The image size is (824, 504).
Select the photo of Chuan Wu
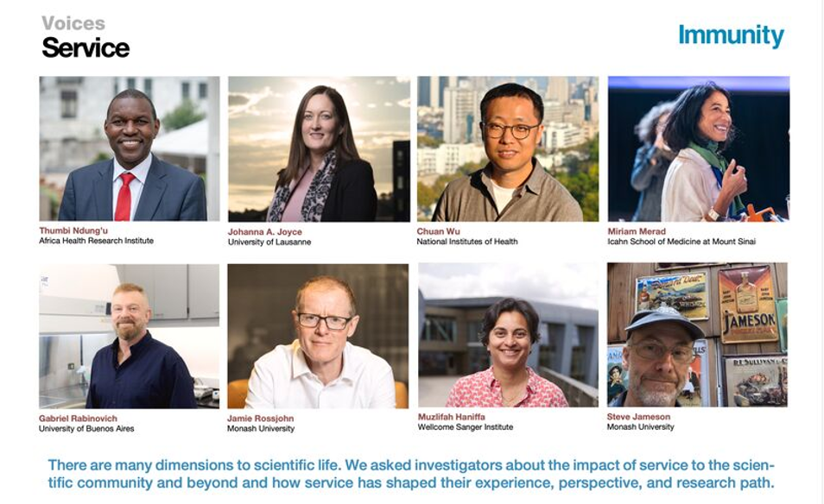(508, 148)
